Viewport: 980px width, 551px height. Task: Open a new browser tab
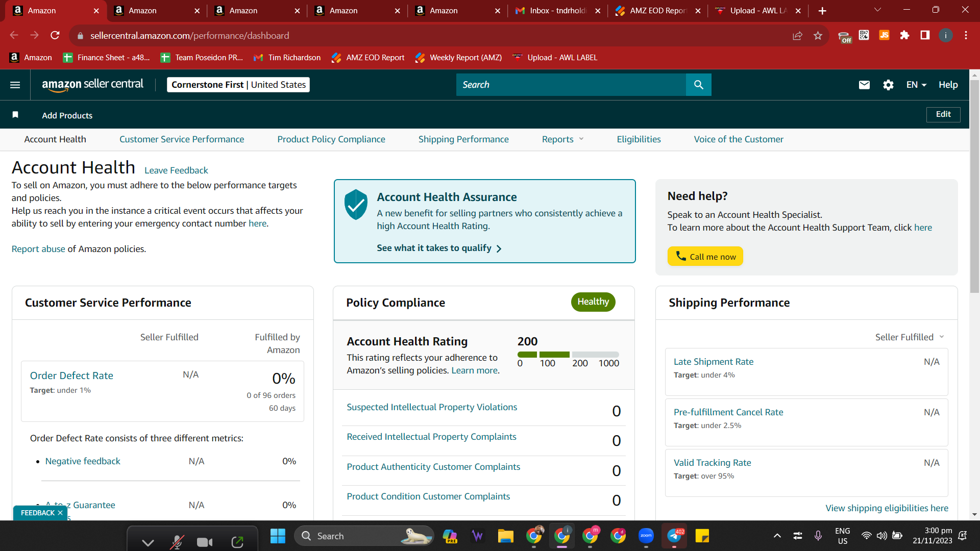click(x=822, y=11)
